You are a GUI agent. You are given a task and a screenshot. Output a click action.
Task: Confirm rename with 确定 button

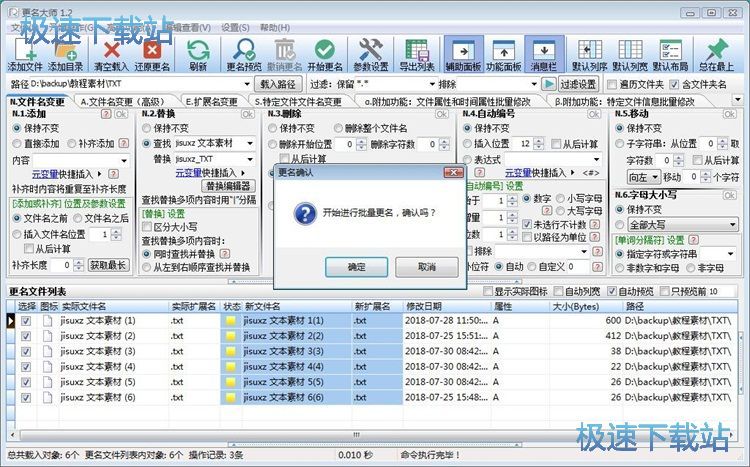(356, 267)
